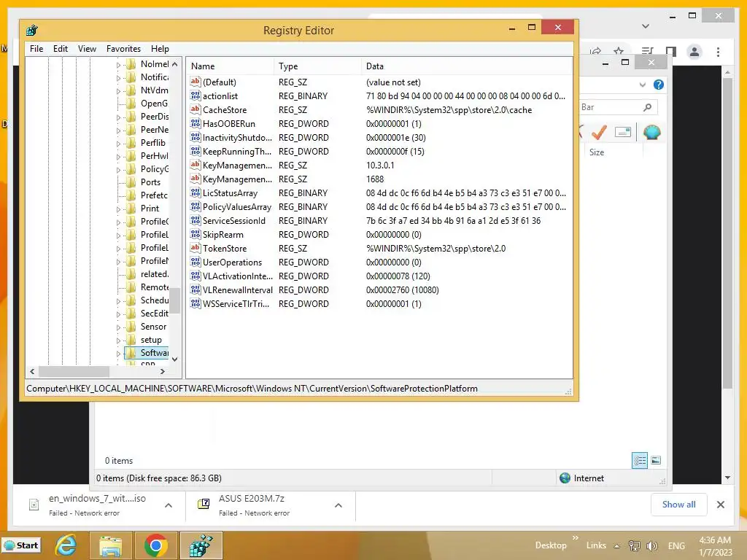Viewport: 747px width, 560px height.
Task: Open the File menu in Registry Editor
Action: pyautogui.click(x=36, y=49)
